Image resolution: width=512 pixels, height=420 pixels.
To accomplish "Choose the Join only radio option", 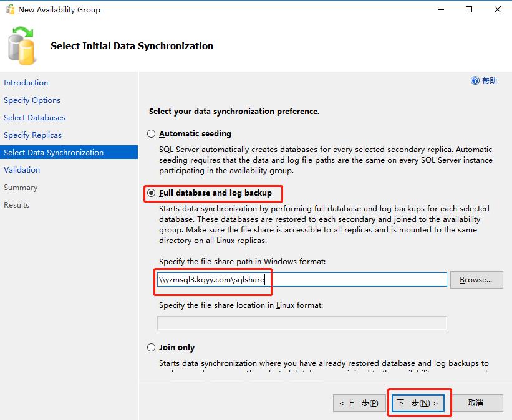I will coord(151,348).
